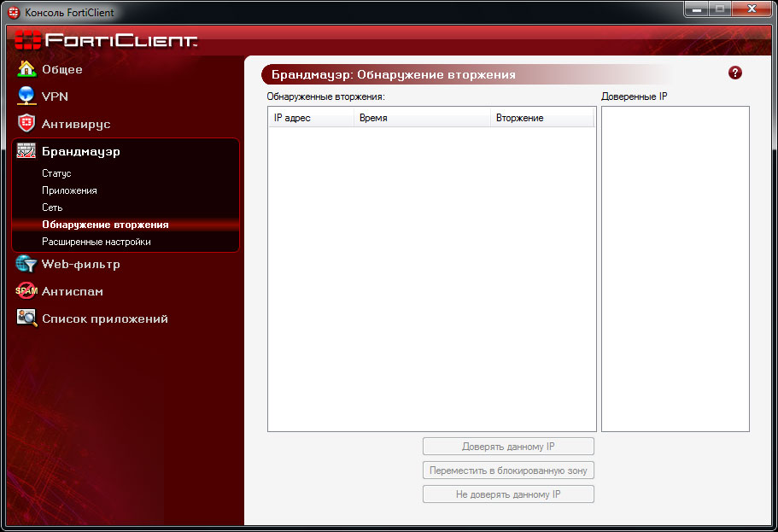Click the VPN globe icon

[x=26, y=96]
